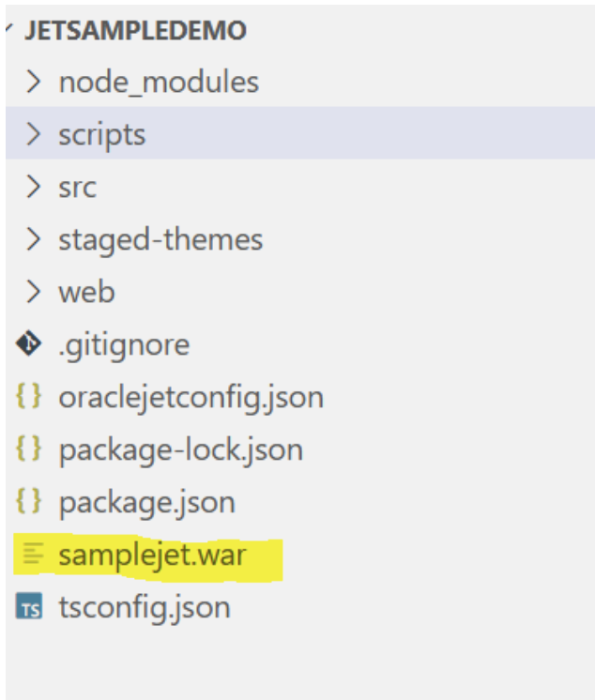Click the braces icon beside package.json
The height and width of the screenshot is (700, 595).
(29, 502)
